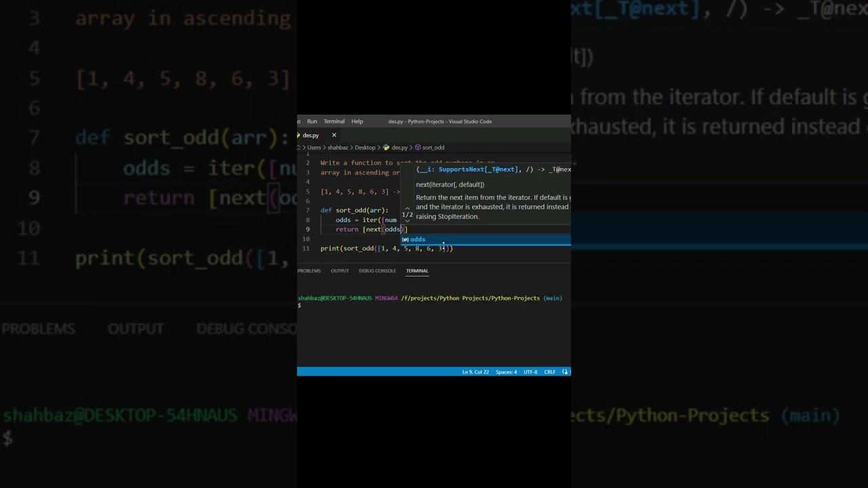
Task: Click shahbaz in the breadcrumb path
Action: point(338,147)
